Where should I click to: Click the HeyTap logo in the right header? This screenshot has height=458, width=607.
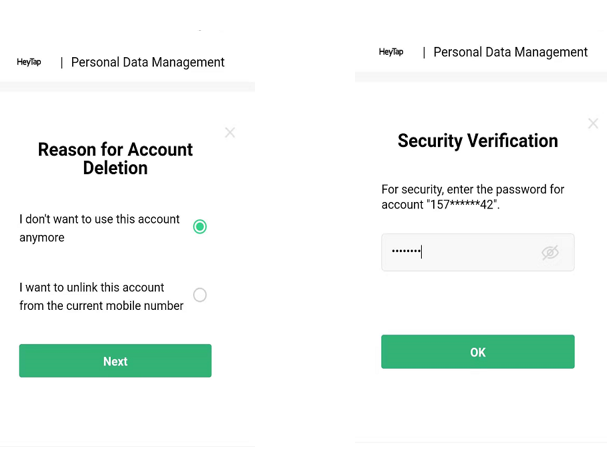click(x=391, y=52)
